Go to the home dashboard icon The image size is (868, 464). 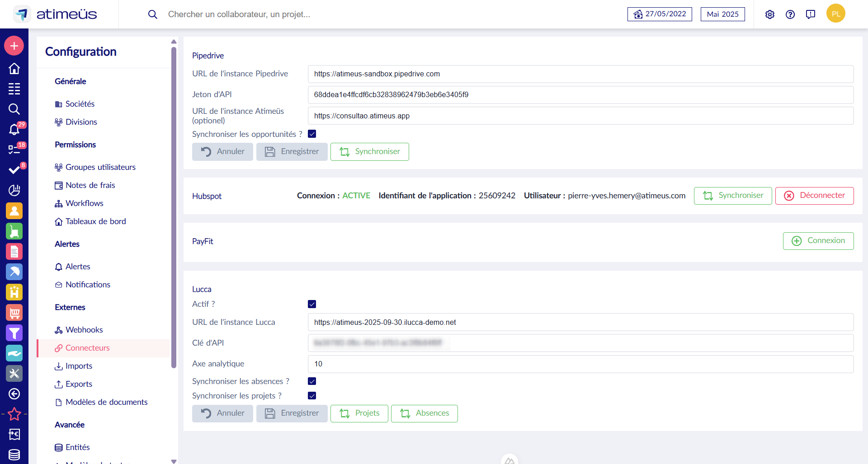click(14, 68)
